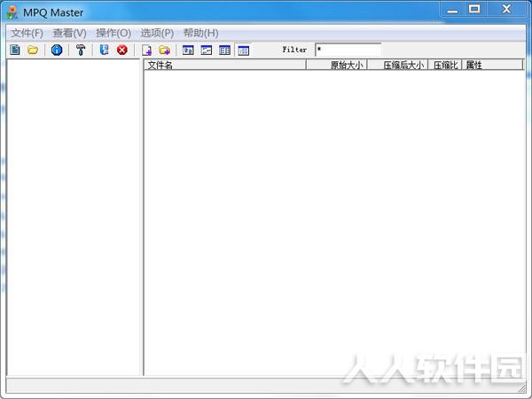532x399 pixels.
Task: Minimize the MPQ Master window
Action: point(452,10)
